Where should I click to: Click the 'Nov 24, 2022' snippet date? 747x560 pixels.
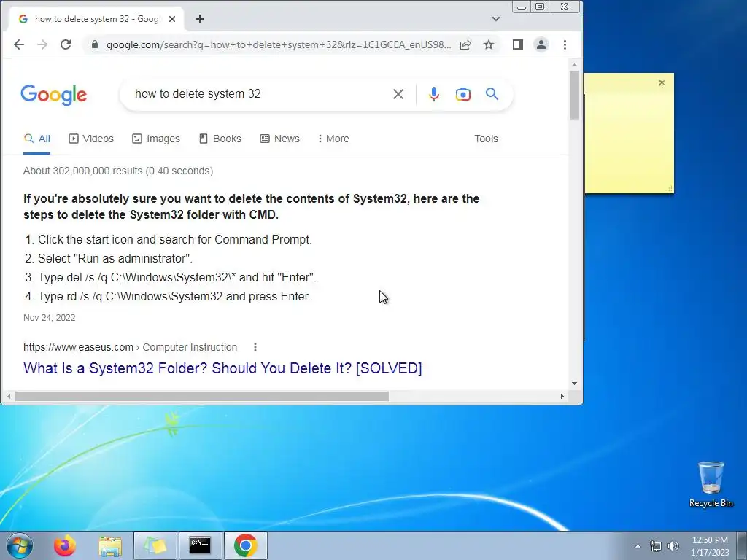[x=50, y=318]
